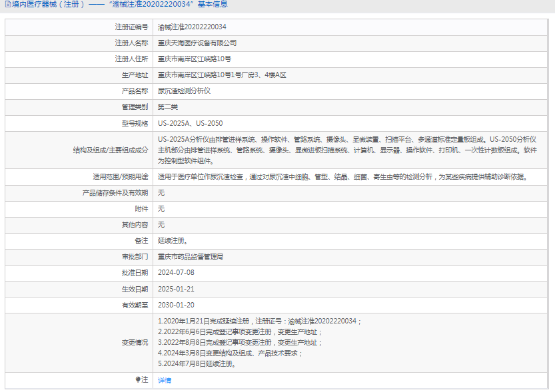The height and width of the screenshot is (392, 555).
Task: Click the 变更情况 label
Action: click(x=135, y=343)
